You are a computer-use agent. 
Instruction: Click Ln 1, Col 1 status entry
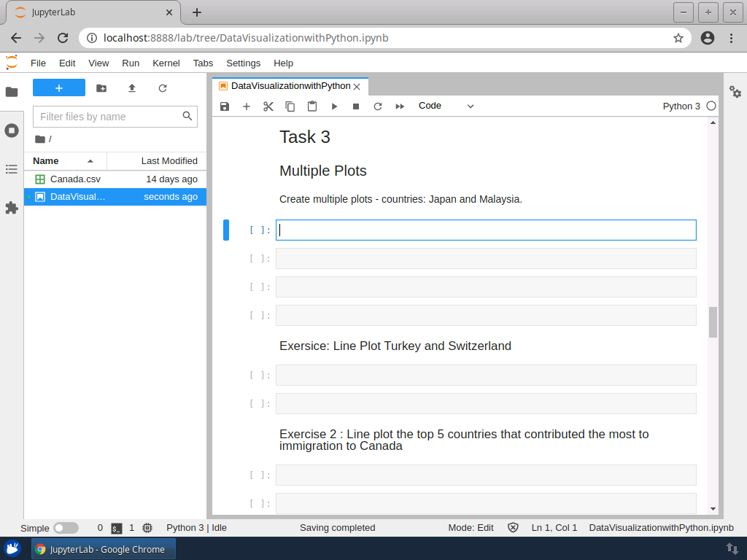pos(554,528)
